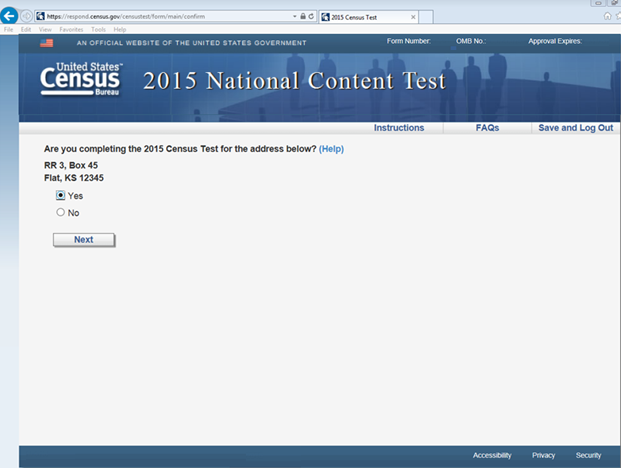The height and width of the screenshot is (468, 621).
Task: Open the Favorites menu
Action: pyautogui.click(x=71, y=29)
